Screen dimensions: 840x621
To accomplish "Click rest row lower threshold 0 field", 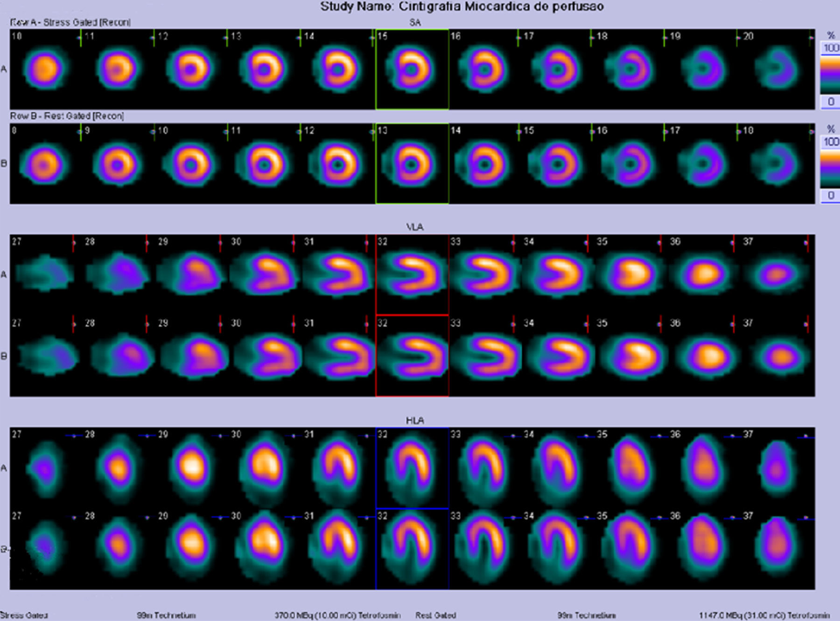I will tap(830, 195).
